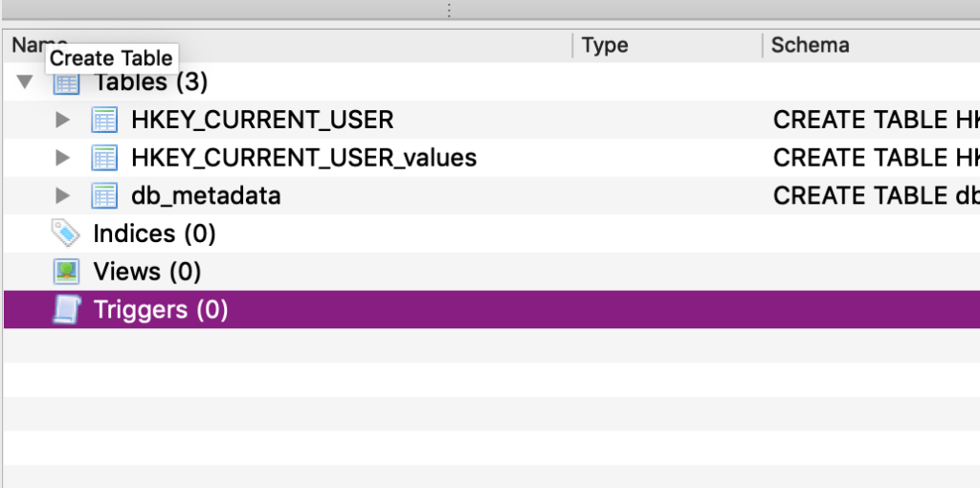Select the Views (0) tree item
Screen dimensions: 980x488
coord(146,272)
